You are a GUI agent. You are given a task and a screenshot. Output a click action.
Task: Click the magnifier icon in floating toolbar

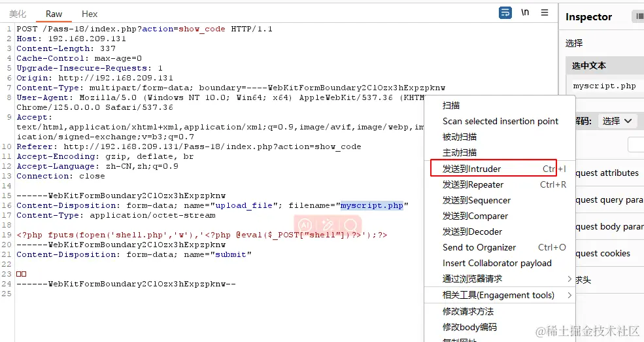point(350,224)
